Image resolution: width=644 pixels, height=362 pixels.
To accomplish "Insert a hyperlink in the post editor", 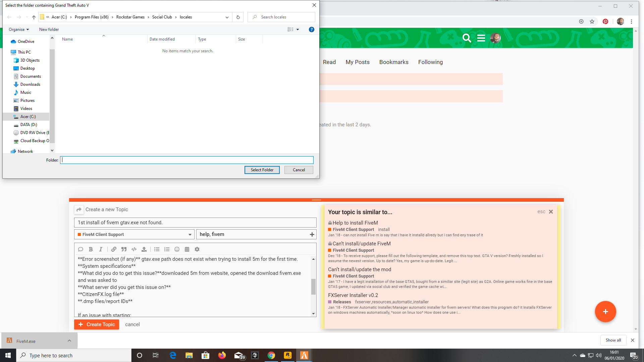I will pos(113,249).
